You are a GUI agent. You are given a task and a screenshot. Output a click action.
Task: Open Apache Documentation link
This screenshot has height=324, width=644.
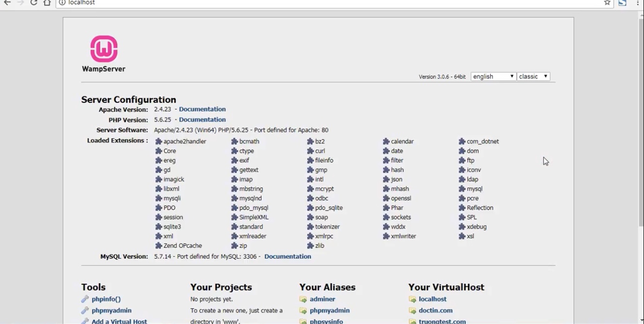[x=202, y=110]
